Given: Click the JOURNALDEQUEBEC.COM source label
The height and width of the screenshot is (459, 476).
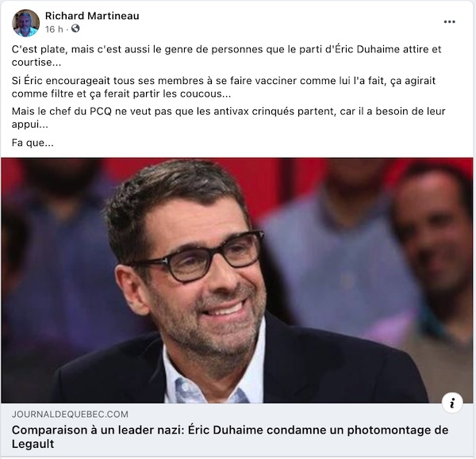Looking at the screenshot, I should coord(70,414).
